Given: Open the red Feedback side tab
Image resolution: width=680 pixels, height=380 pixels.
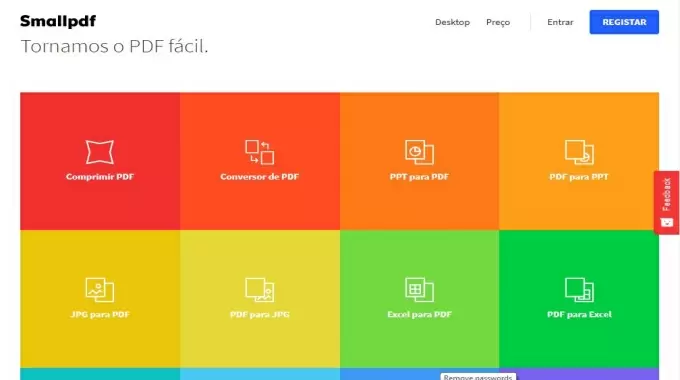Looking at the screenshot, I should click(x=667, y=203).
